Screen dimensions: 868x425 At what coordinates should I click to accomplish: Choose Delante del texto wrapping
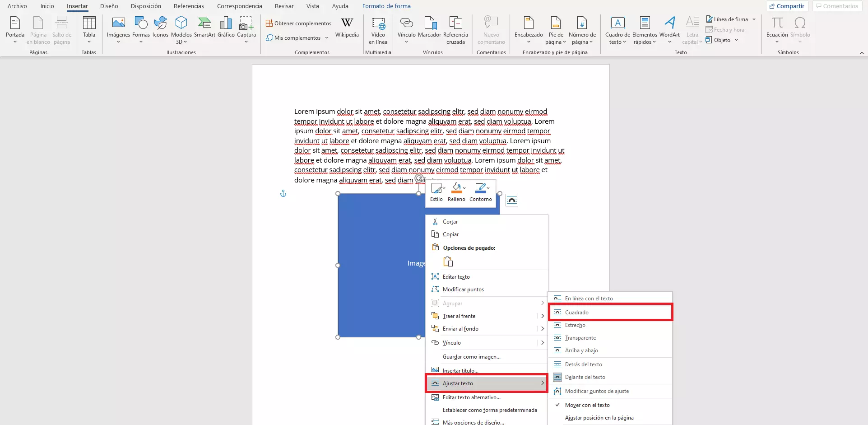(610, 377)
